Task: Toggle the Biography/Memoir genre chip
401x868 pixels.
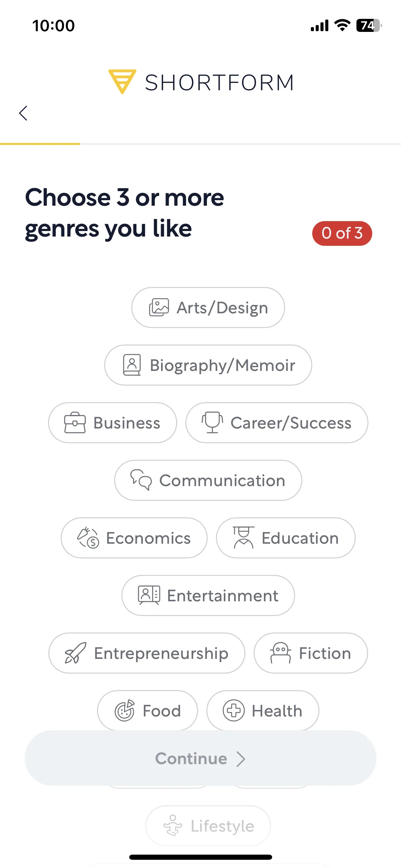Action: tap(208, 365)
